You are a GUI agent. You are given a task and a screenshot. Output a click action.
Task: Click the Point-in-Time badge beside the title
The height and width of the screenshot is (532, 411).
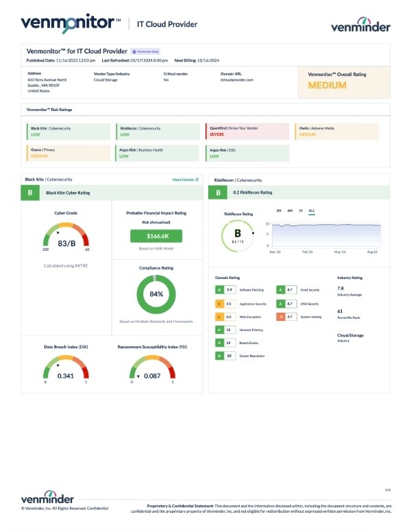pyautogui.click(x=145, y=51)
